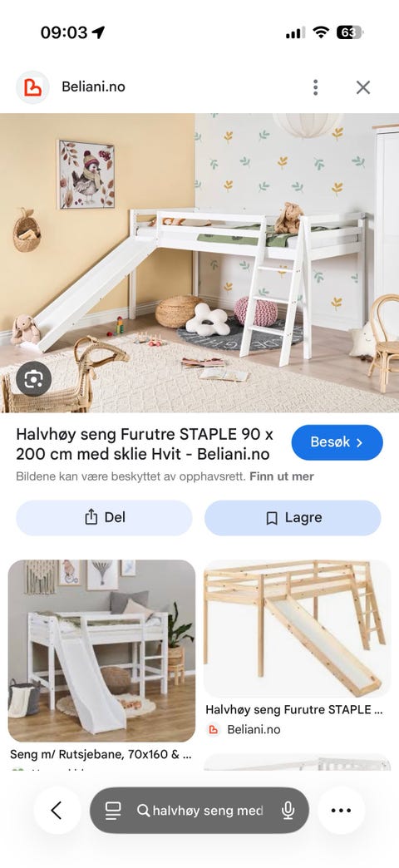This screenshot has height=868, width=399.
Task: Tap the Beliani.no logo icon in the header
Action: [32, 87]
